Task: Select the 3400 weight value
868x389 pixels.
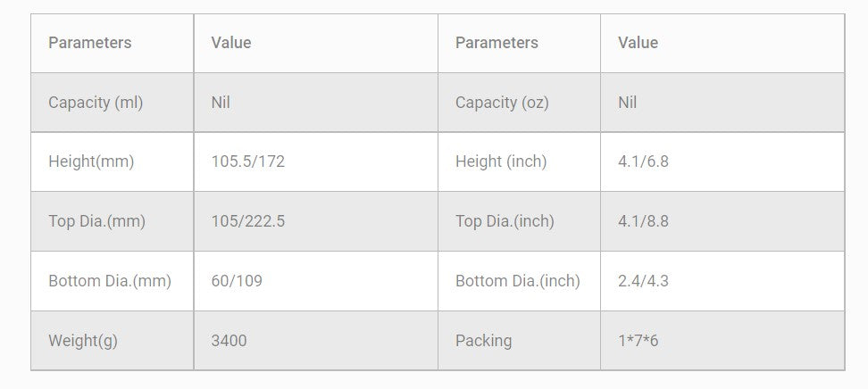Action: pyautogui.click(x=229, y=341)
